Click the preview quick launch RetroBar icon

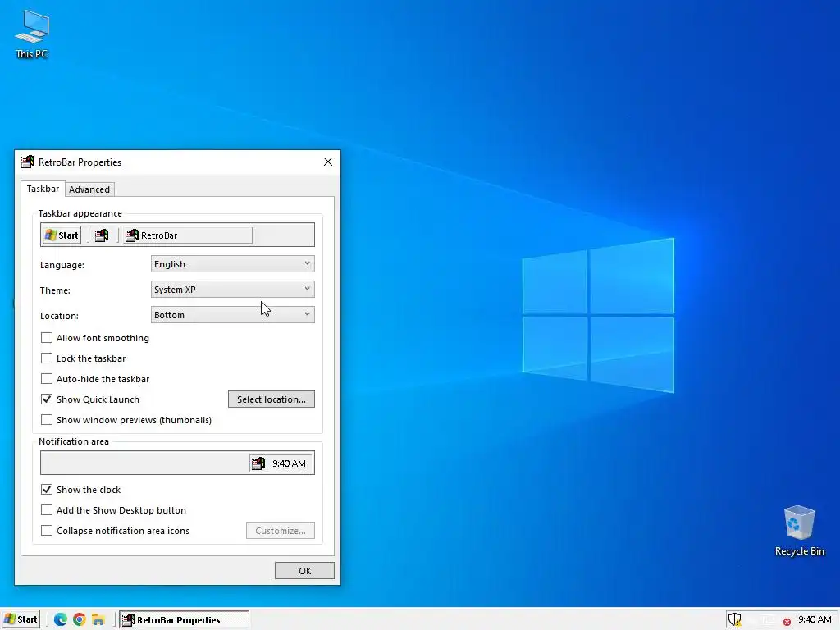102,235
